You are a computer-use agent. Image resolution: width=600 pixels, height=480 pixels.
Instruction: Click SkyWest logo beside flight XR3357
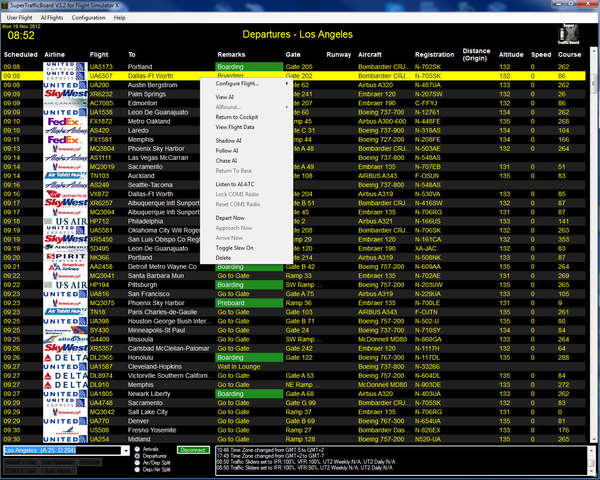click(x=65, y=348)
